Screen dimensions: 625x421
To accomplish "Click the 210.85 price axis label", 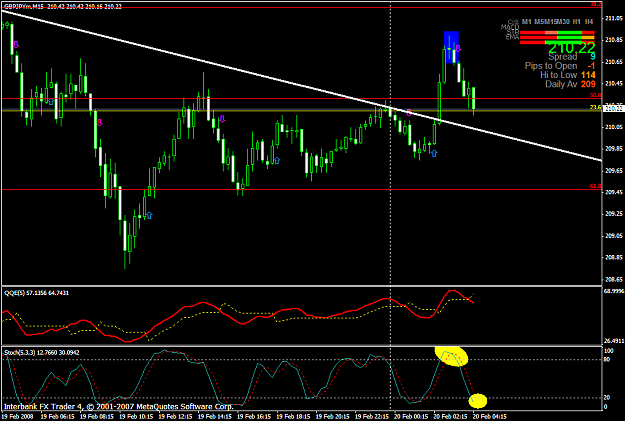I will coord(614,40).
